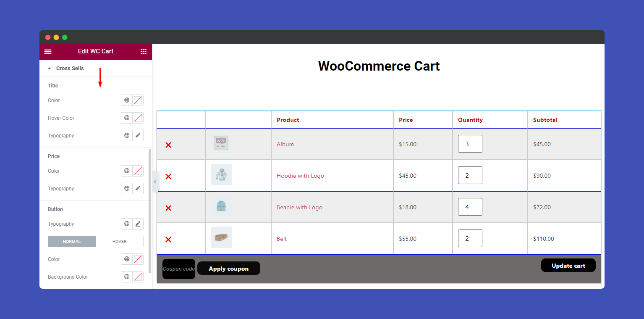The height and width of the screenshot is (319, 644).
Task: Click the Edit WC Cart panel title
Action: (96, 51)
